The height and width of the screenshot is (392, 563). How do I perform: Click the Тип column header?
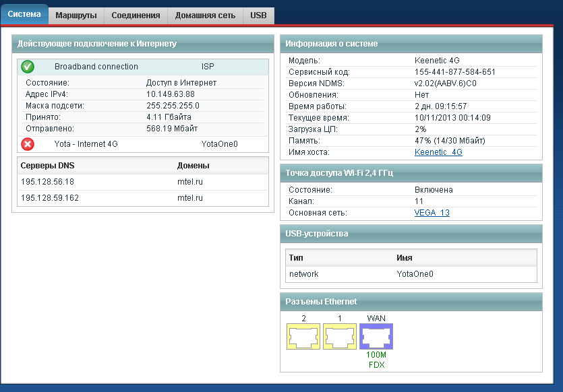[296, 258]
